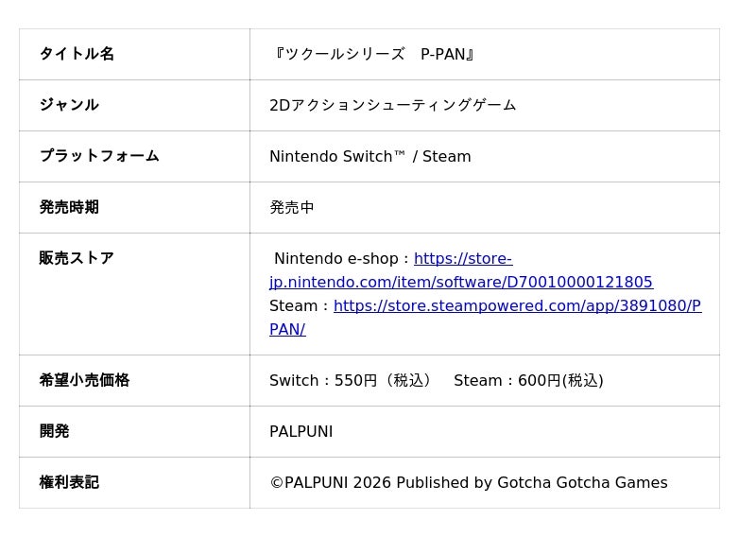Viewport: 756px width, 537px height.
Task: Click the 発売中 release status text
Action: point(292,207)
